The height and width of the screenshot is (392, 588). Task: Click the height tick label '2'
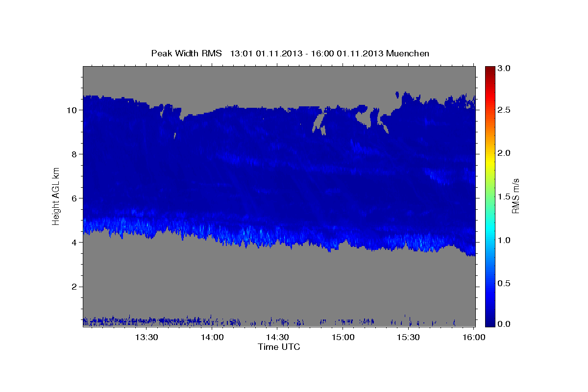point(75,287)
